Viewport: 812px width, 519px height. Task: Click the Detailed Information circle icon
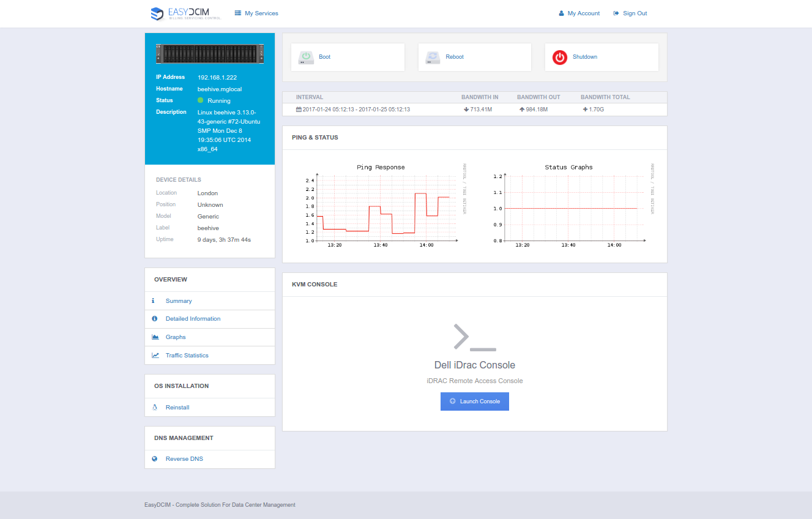[x=155, y=319]
